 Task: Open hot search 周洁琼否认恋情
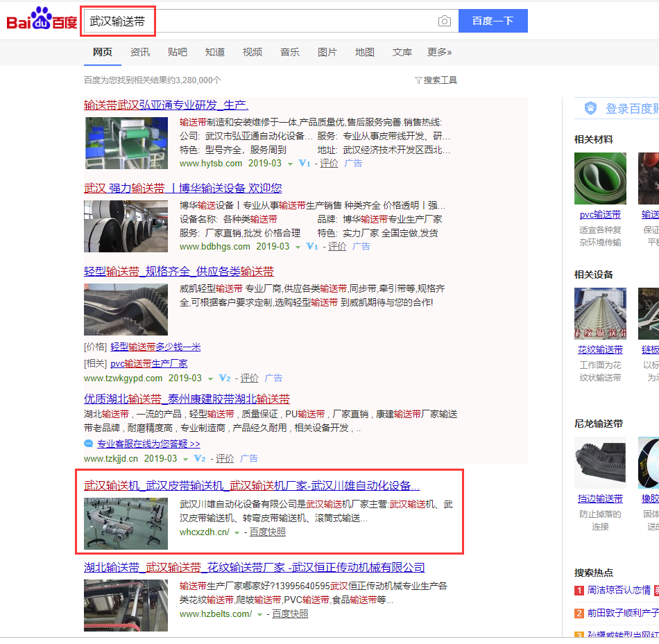tap(619, 590)
